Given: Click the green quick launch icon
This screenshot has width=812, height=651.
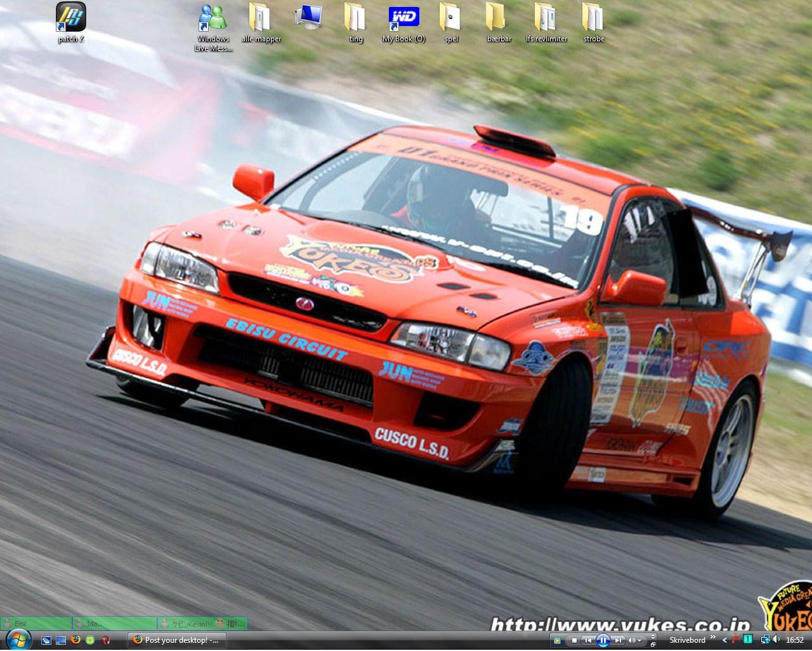Looking at the screenshot, I should click(x=91, y=640).
